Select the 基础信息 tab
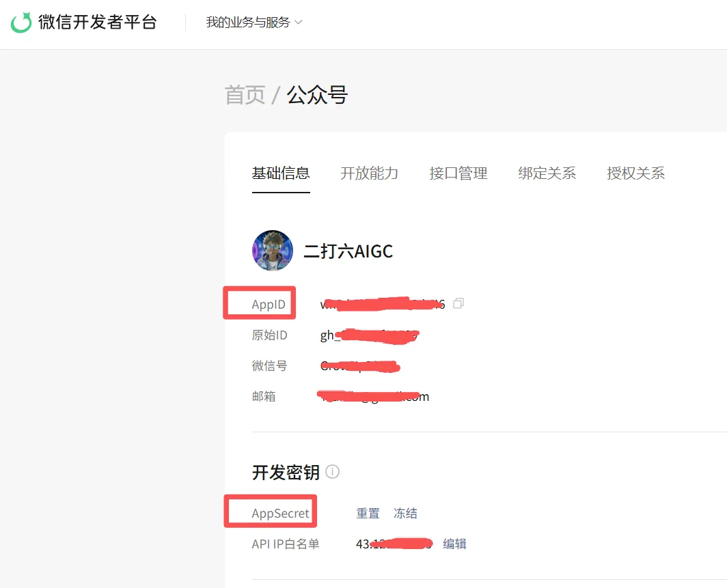Viewport: 727px width, 588px height. [x=281, y=173]
